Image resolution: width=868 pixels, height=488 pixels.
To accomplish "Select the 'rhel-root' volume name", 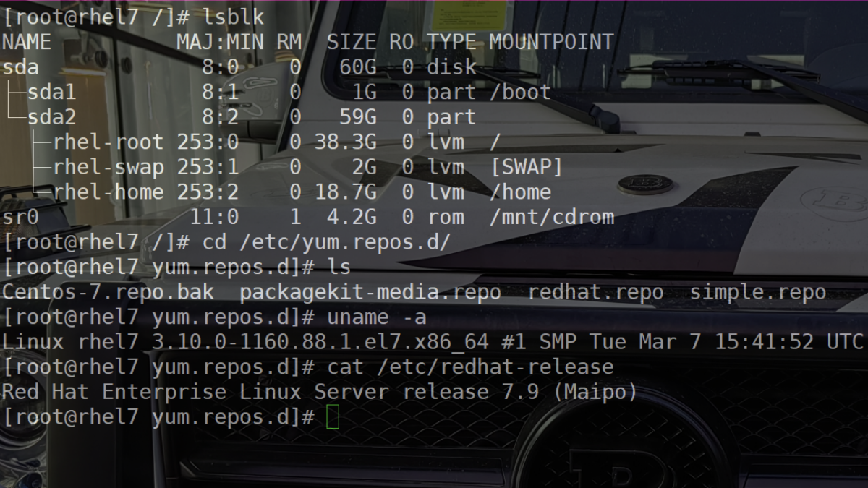I will pyautogui.click(x=109, y=142).
